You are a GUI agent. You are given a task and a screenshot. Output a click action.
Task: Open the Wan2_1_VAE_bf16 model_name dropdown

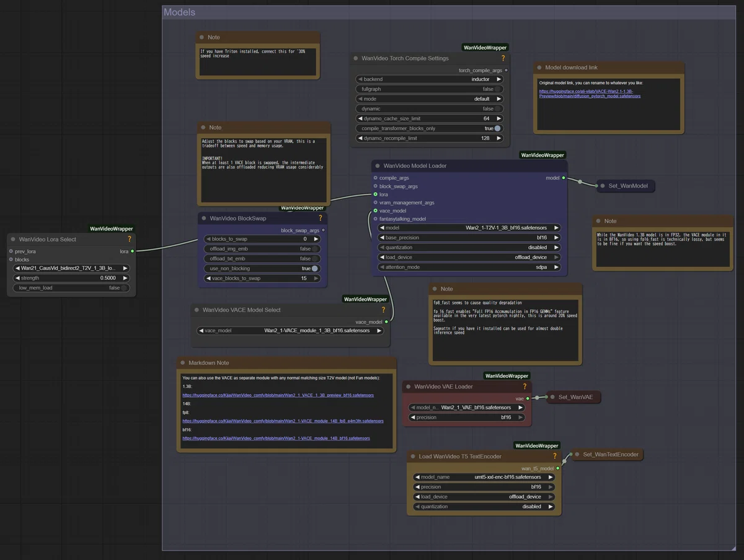pyautogui.click(x=467, y=408)
